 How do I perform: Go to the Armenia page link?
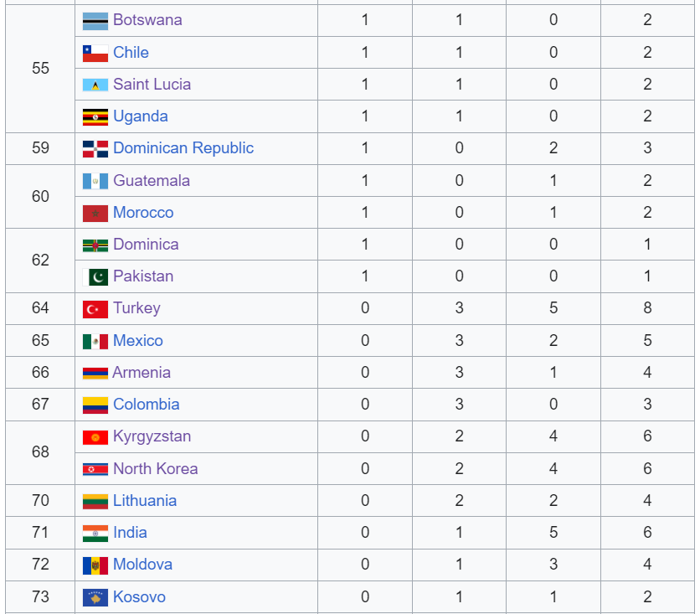click(x=142, y=373)
